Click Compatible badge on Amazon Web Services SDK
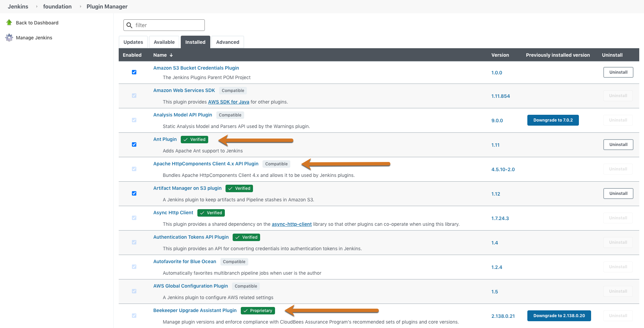Viewport: 644px width, 328px height. [x=233, y=91]
